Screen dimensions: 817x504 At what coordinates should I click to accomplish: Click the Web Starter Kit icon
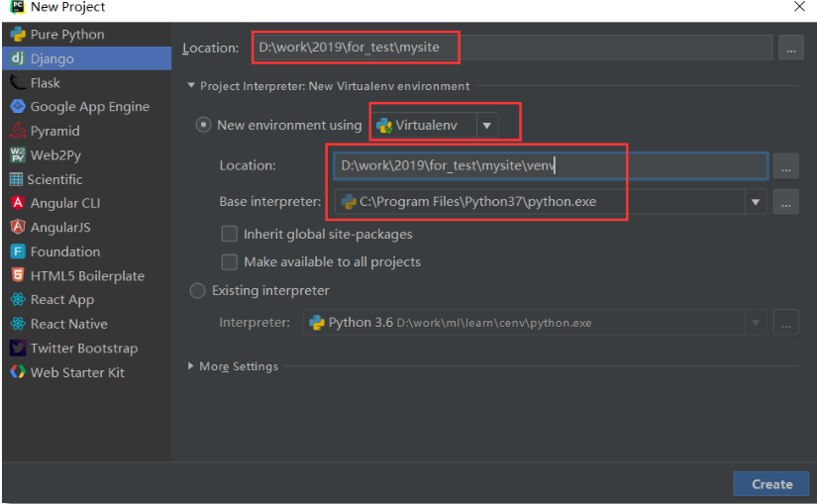[18, 371]
